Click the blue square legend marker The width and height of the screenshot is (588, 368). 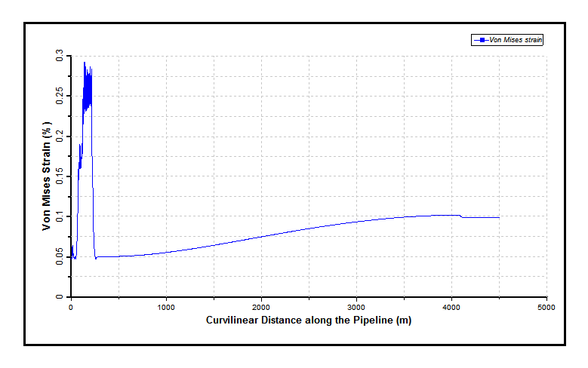point(481,40)
